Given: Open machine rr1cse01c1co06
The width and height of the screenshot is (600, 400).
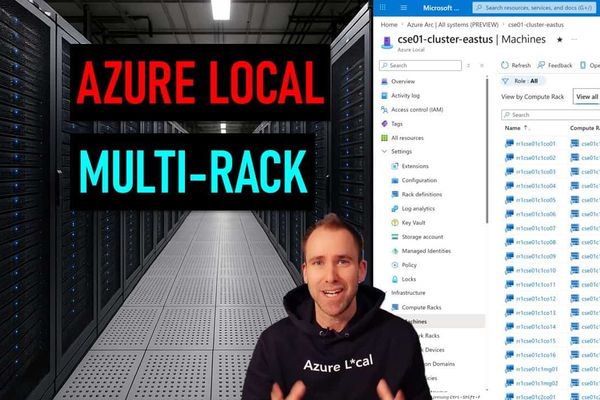Looking at the screenshot, I should (x=535, y=214).
